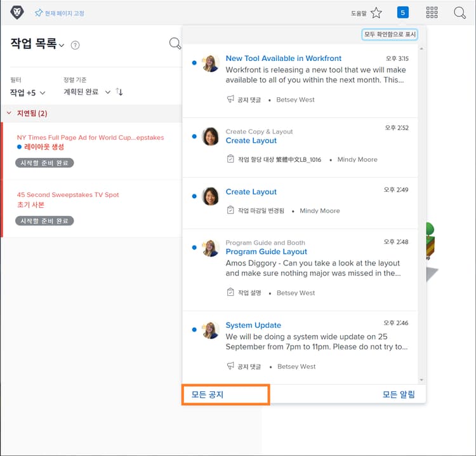
Task: Click timestamp 오후 2:46
Action: point(396,323)
